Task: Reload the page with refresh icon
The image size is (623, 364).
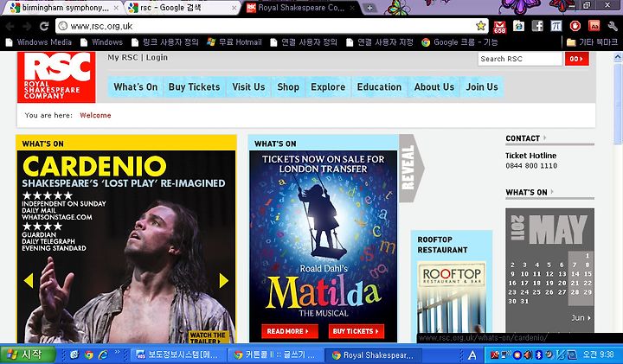Action: coord(44,26)
